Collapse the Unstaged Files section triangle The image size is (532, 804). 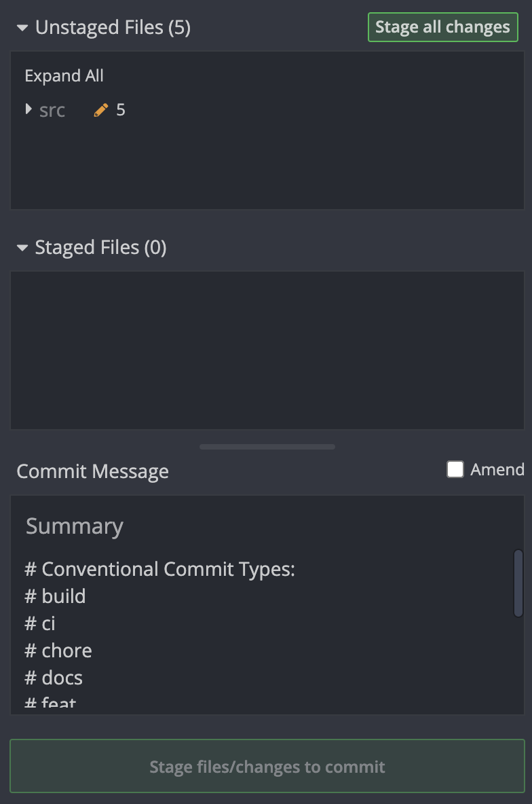tap(22, 28)
